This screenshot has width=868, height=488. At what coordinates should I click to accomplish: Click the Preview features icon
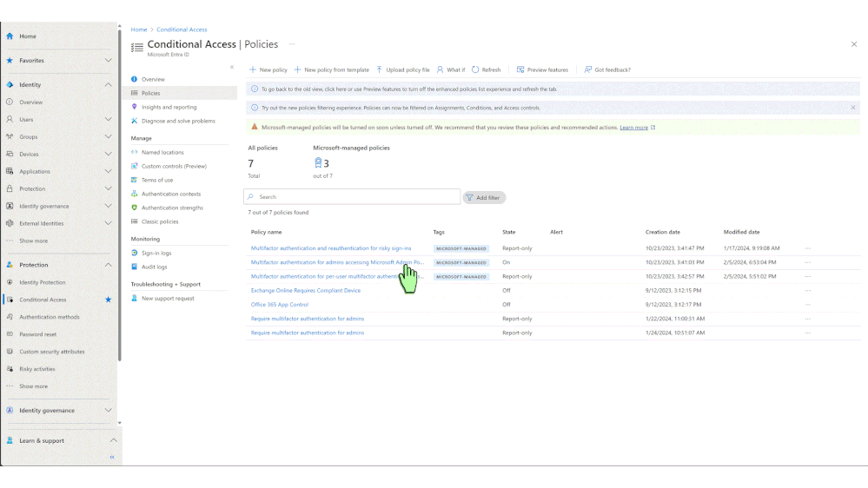[x=520, y=69]
